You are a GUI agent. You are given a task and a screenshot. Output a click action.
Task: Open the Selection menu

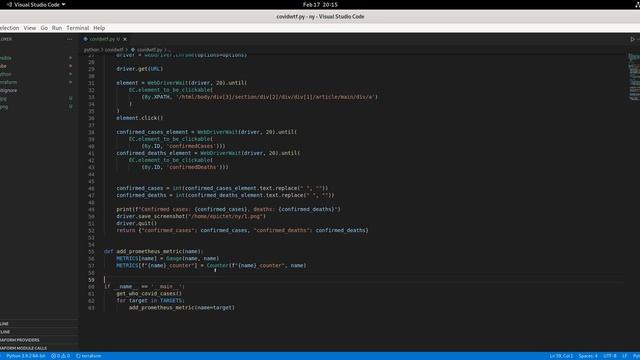coord(9,28)
